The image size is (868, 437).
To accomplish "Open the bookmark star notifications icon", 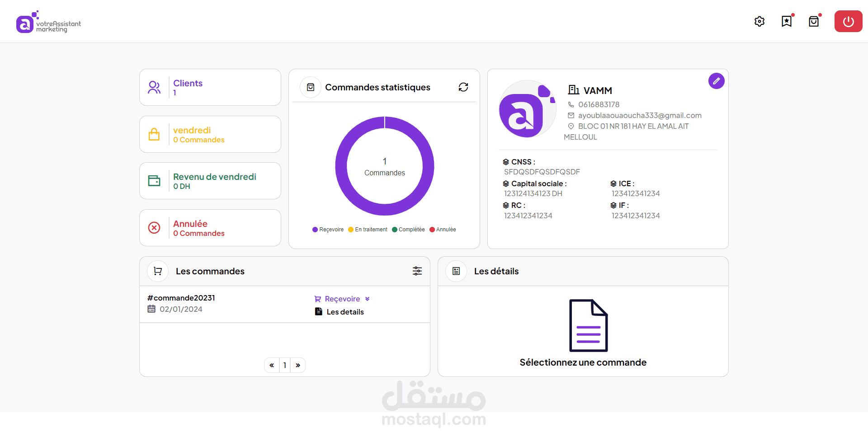I will [x=787, y=21].
